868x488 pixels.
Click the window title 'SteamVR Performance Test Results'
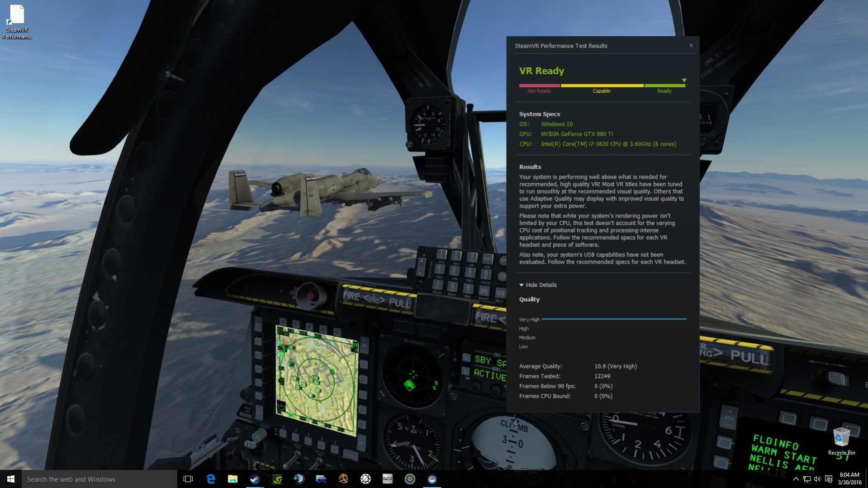click(561, 46)
